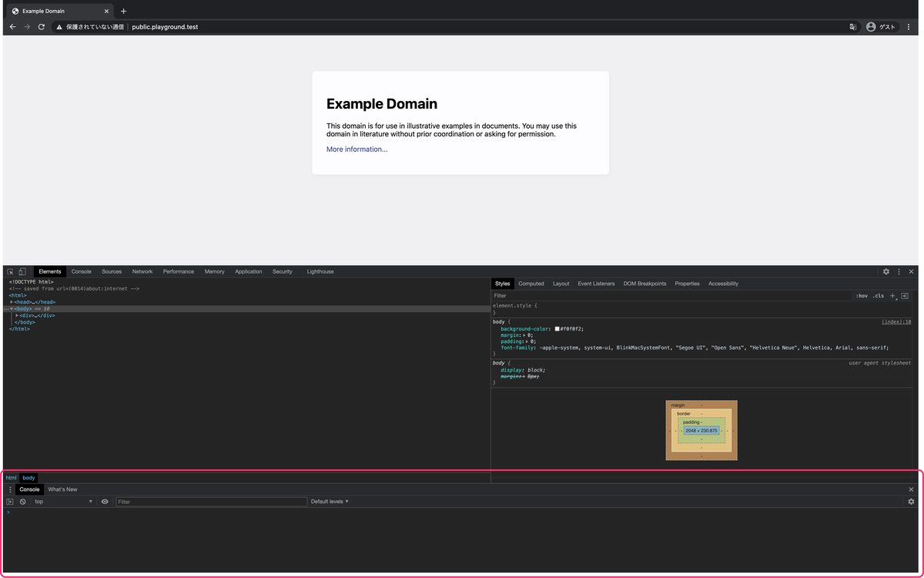924x578 pixels.
Task: Open the JavaScript context top dropdown
Action: [63, 502]
